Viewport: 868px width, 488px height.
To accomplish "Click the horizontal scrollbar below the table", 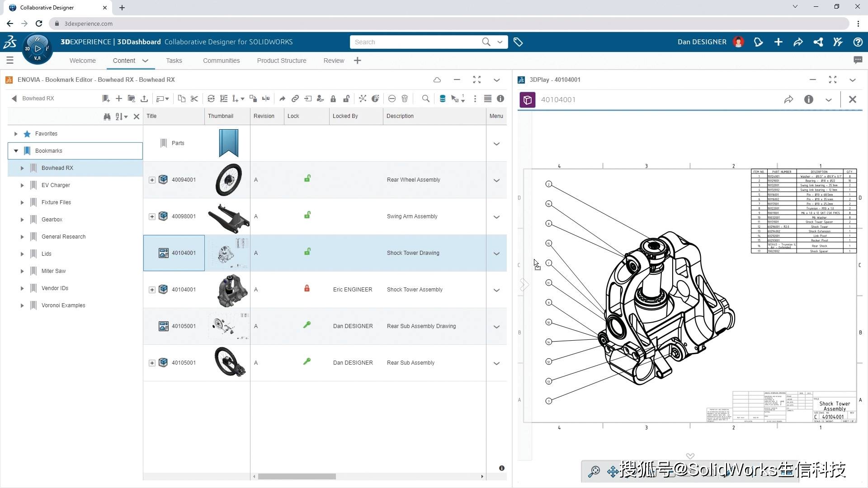I will coord(297,476).
